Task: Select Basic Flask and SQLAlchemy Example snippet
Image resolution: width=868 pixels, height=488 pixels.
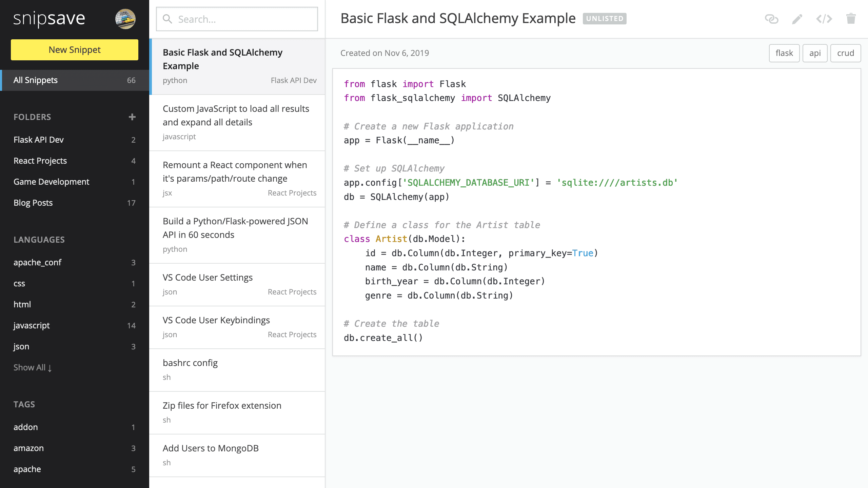Action: [x=237, y=66]
